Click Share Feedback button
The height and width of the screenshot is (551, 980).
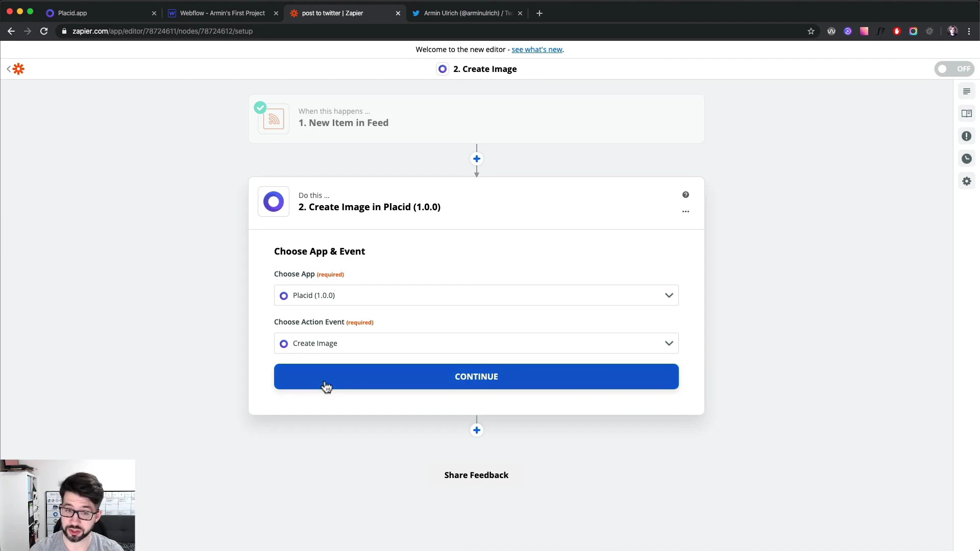(476, 475)
